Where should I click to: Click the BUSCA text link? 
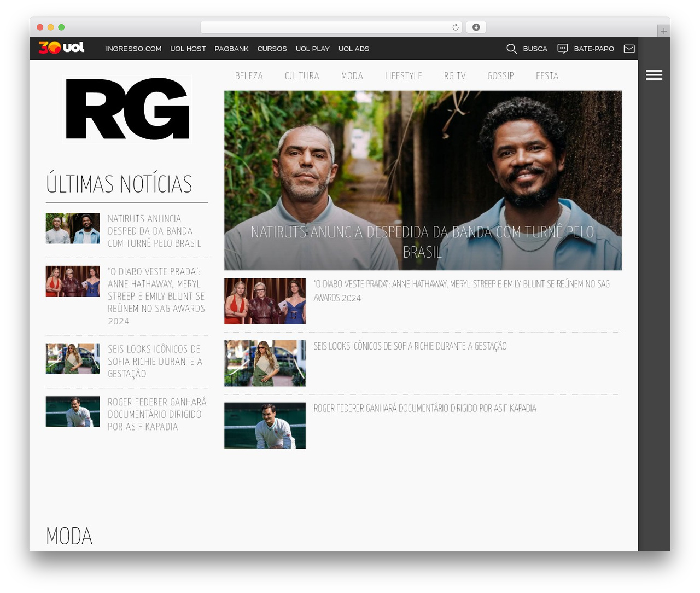(x=535, y=49)
